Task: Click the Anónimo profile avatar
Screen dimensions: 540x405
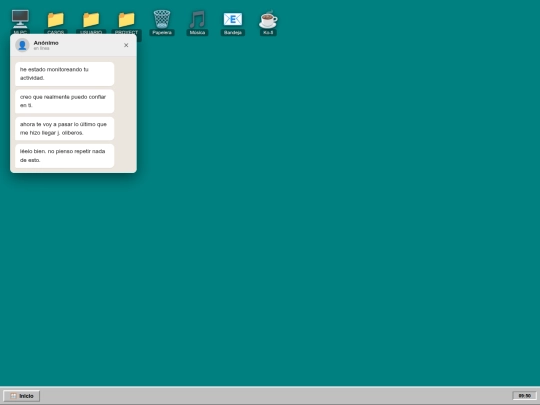Action: (22, 45)
